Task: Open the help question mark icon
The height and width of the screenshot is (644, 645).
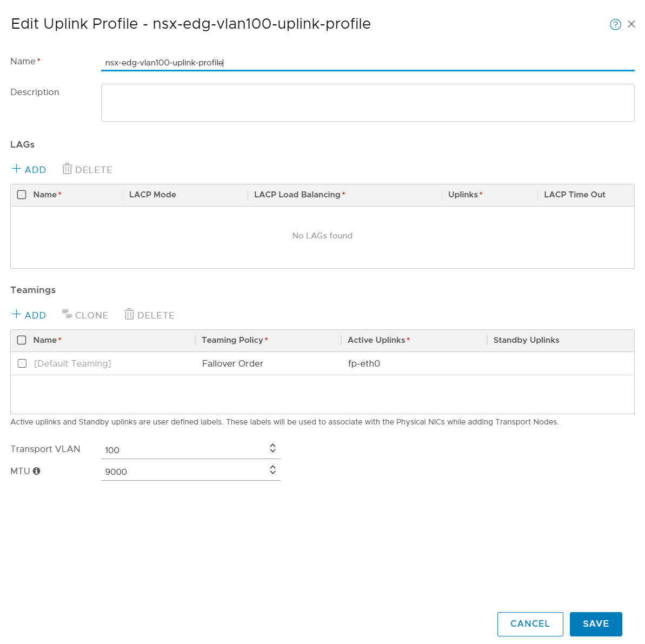Action: click(615, 24)
